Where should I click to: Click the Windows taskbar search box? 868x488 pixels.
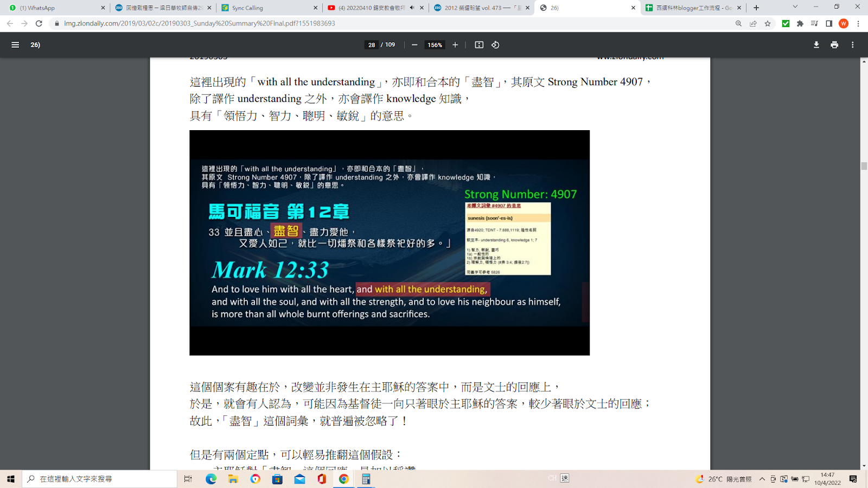(x=100, y=479)
